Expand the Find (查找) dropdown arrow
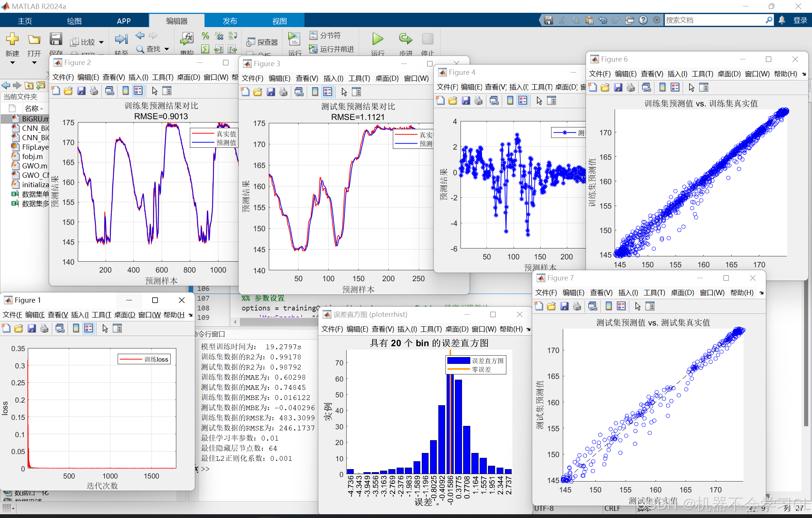Image resolution: width=812 pixels, height=518 pixels. pos(167,49)
